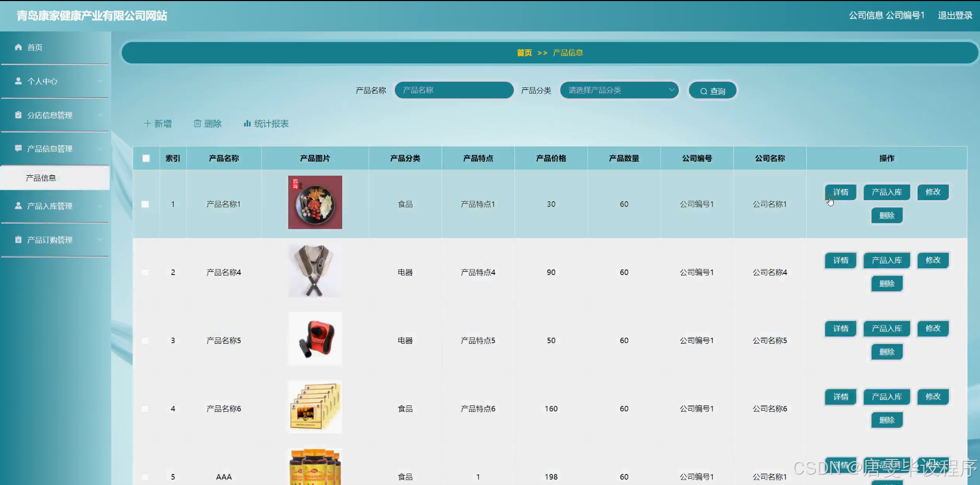Viewport: 980px width, 485px height.
Task: Click the 新增 add button
Action: click(x=158, y=124)
